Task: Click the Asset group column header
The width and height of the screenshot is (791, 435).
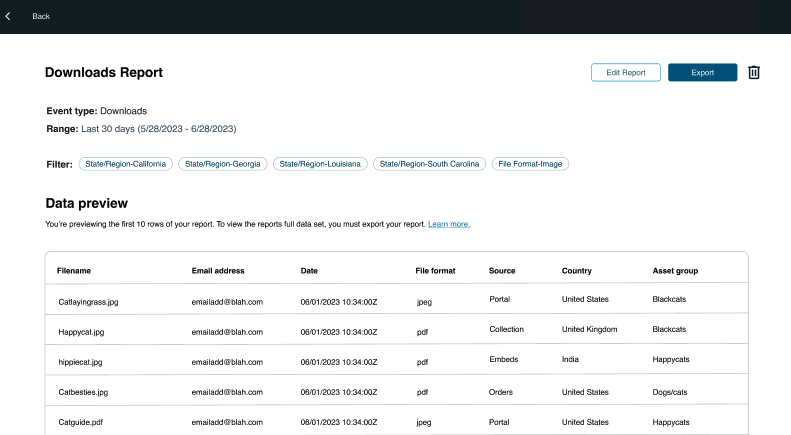Action: [675, 271]
